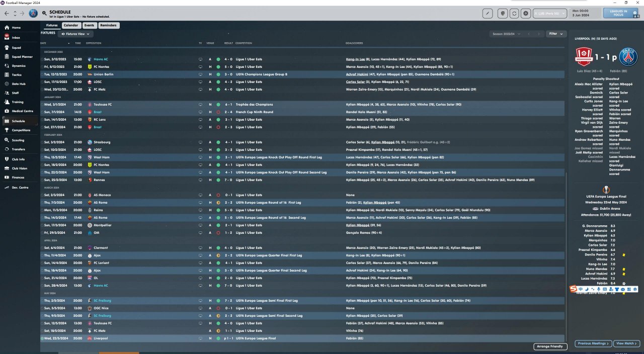The height and width of the screenshot is (354, 644).
Task: Open the Scouting sidebar icon
Action: [x=7, y=140]
